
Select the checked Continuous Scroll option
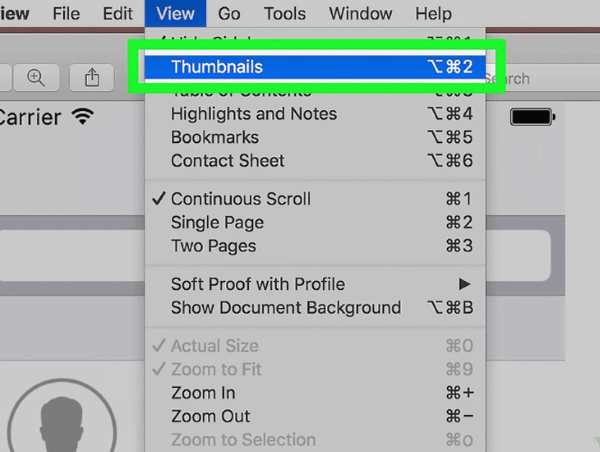pyautogui.click(x=240, y=199)
